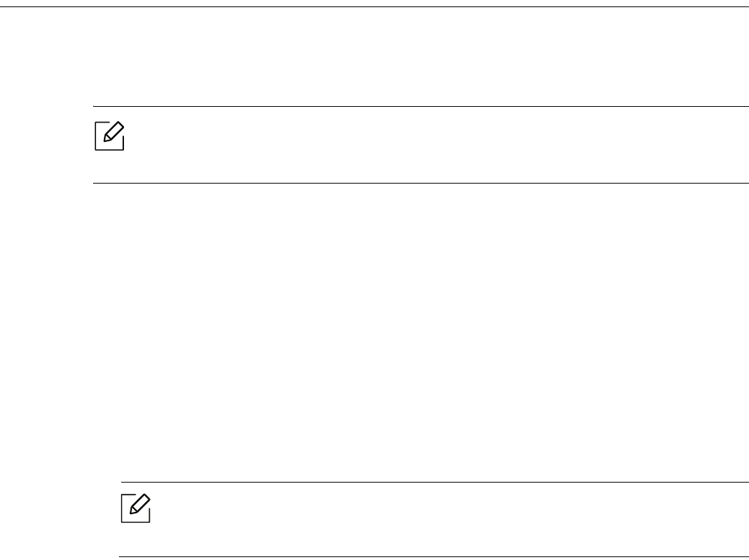Click the blank left margin beside the upper note
This screenshot has height=560, width=749.
coord(43,143)
